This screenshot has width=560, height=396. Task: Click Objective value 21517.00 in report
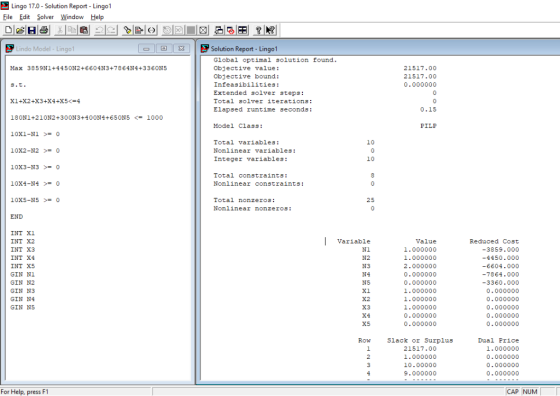(420, 68)
